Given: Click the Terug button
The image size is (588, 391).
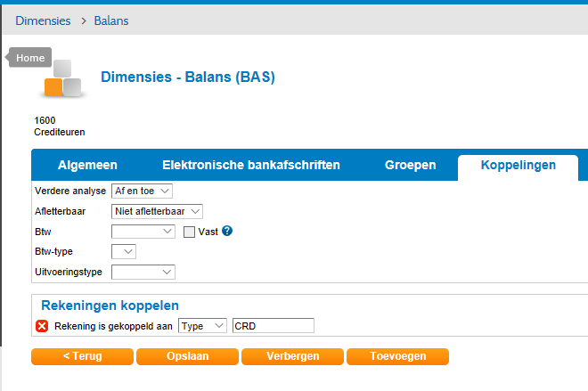Looking at the screenshot, I should pyautogui.click(x=82, y=356).
